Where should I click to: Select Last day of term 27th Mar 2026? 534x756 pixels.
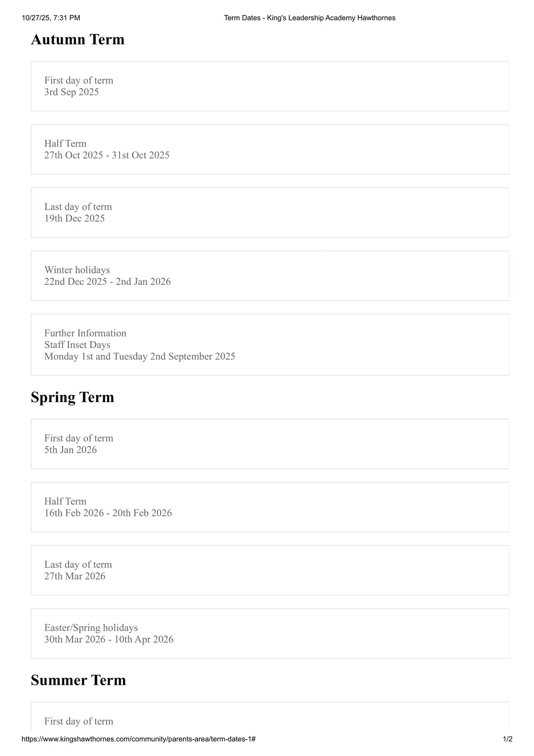270,571
